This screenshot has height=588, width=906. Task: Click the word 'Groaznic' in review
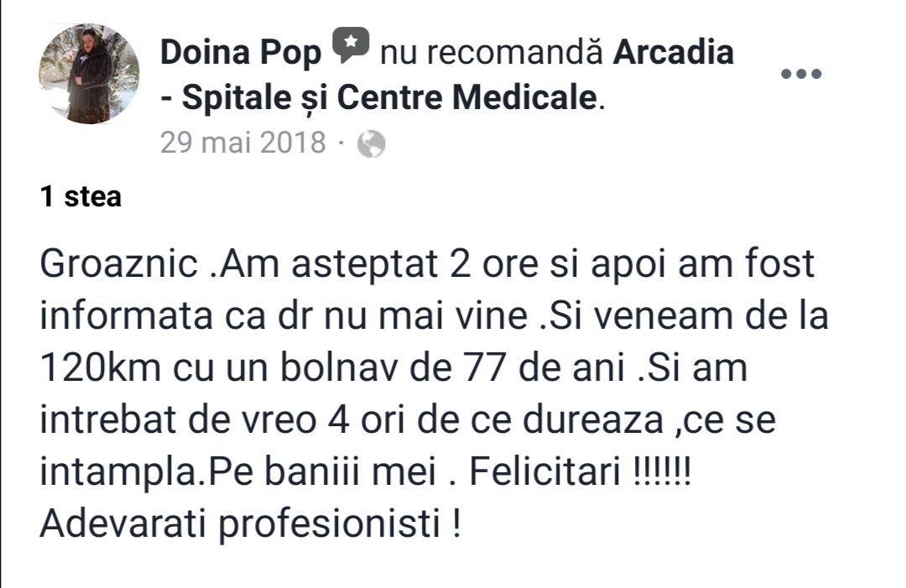(119, 264)
